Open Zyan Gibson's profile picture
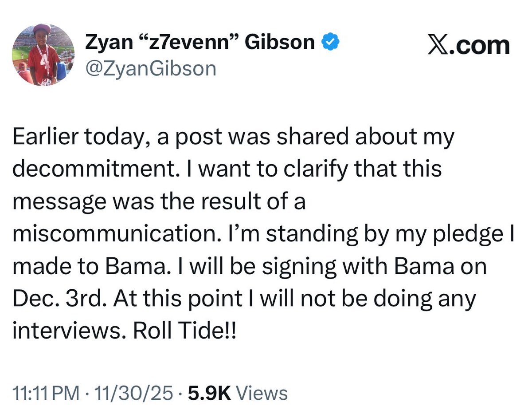 [43, 55]
